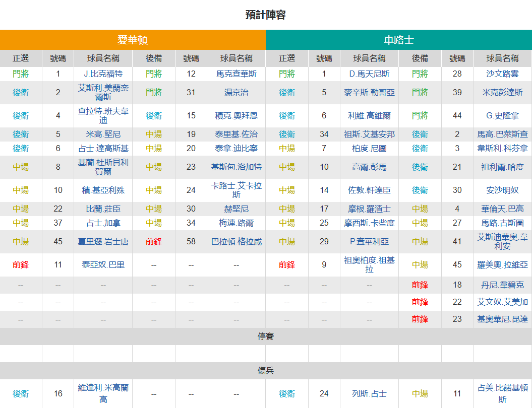The width and height of the screenshot is (532, 408).
Task: Open 柏度.尼圖 link
Action: [x=370, y=149]
